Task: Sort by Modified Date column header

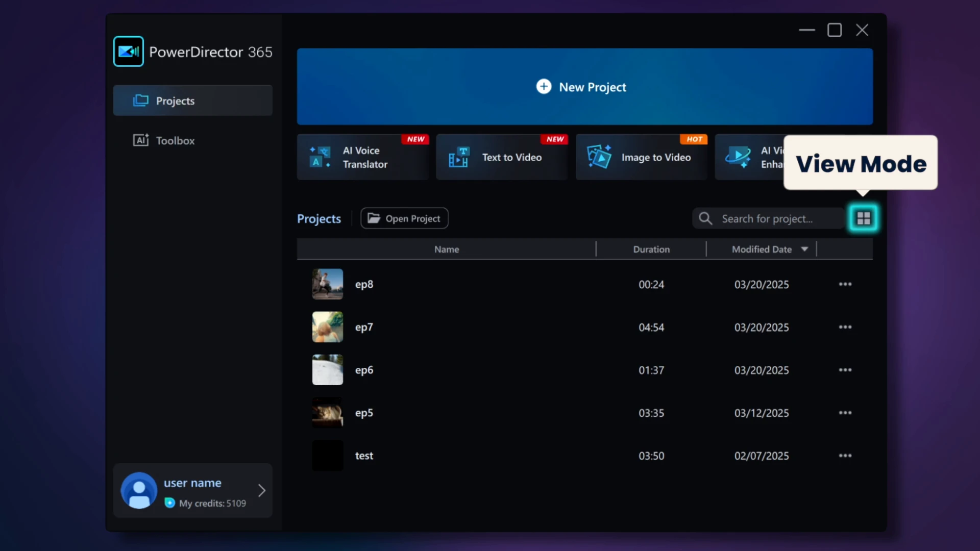Action: click(762, 249)
